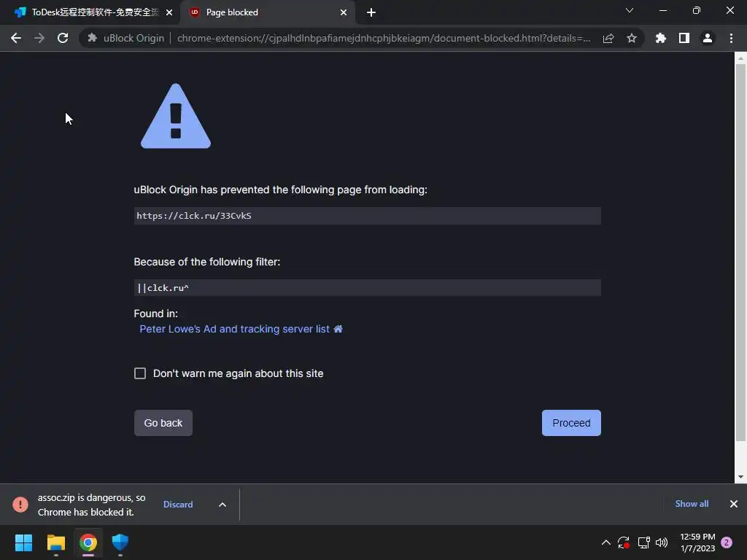
Task: Restore down the Chrome window
Action: point(697,10)
